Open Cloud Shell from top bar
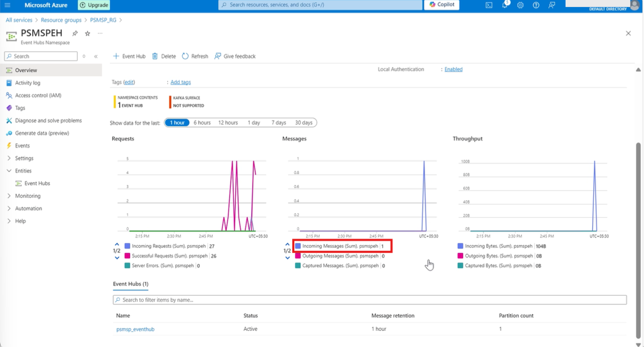Viewport: 644px width, 347px height. (x=489, y=5)
